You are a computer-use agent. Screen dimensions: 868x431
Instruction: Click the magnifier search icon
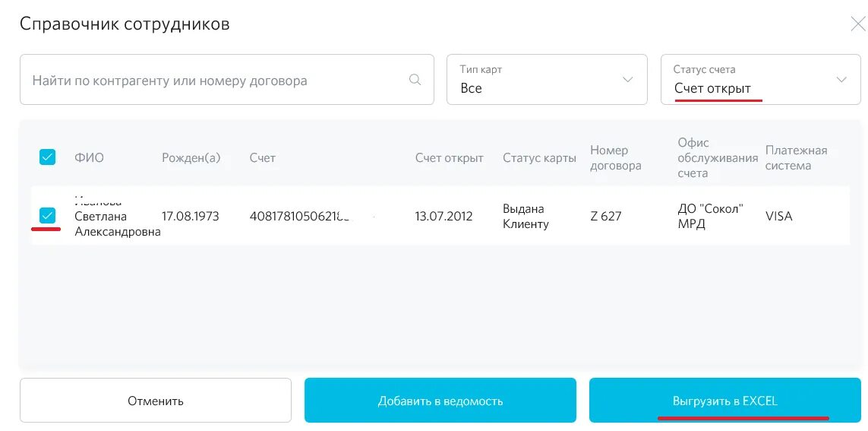pyautogui.click(x=415, y=80)
